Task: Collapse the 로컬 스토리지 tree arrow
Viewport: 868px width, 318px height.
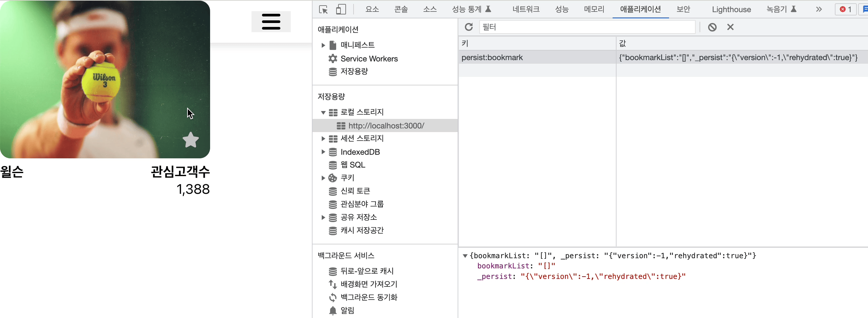Action: pos(323,112)
